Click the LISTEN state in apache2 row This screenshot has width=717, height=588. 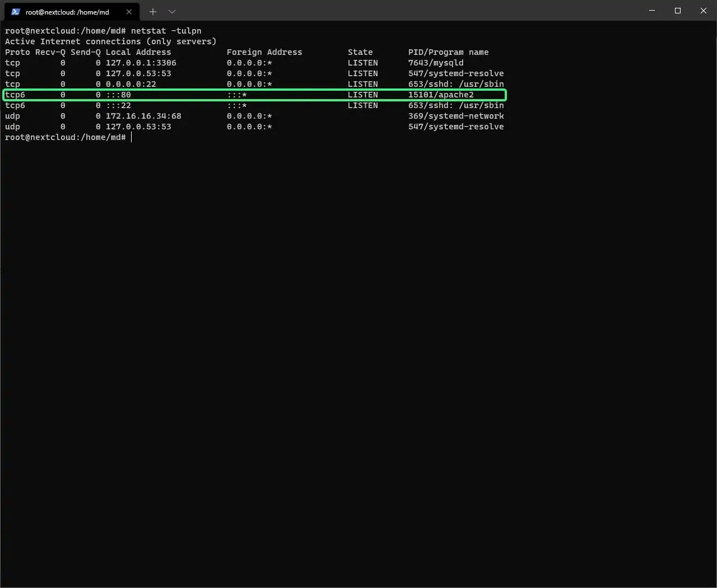coord(363,95)
